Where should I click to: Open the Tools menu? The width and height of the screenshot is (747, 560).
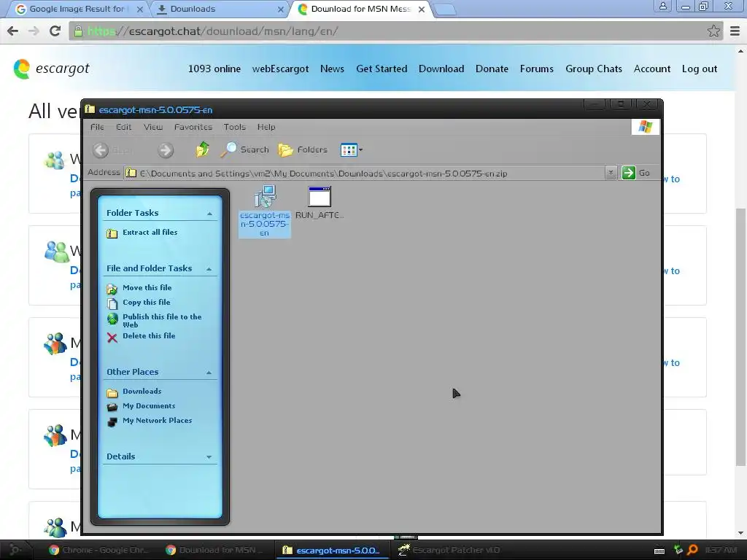234,127
